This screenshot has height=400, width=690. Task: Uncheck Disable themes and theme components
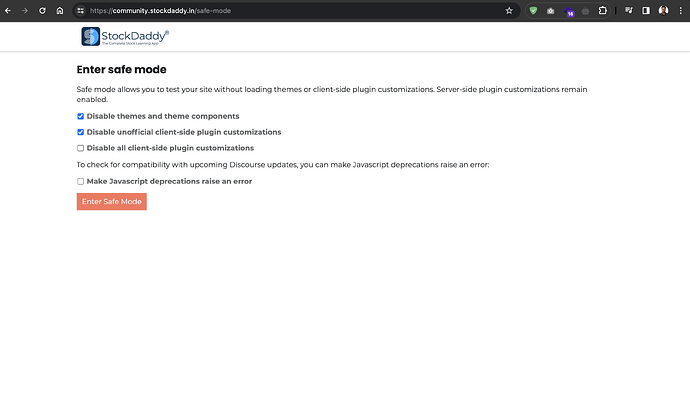(81, 116)
